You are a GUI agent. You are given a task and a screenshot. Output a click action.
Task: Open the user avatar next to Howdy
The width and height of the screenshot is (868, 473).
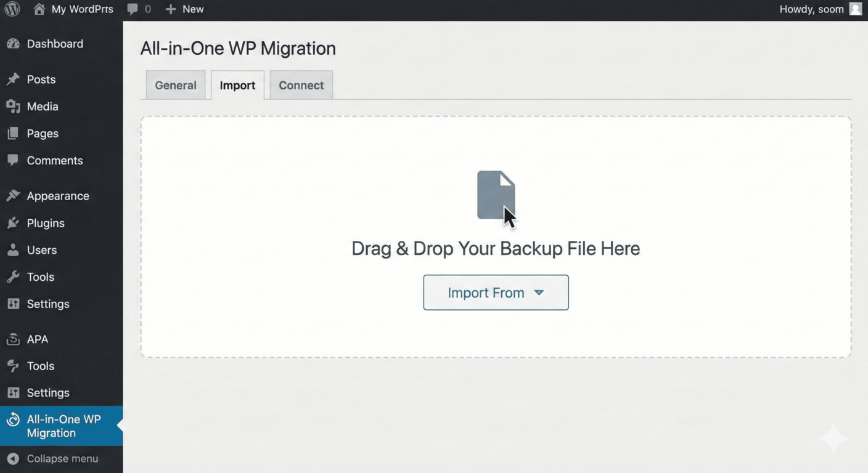tap(855, 9)
